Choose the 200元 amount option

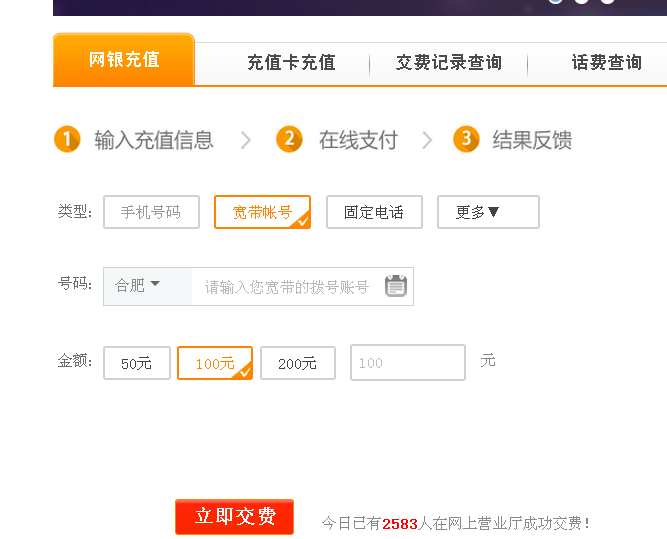click(x=298, y=363)
